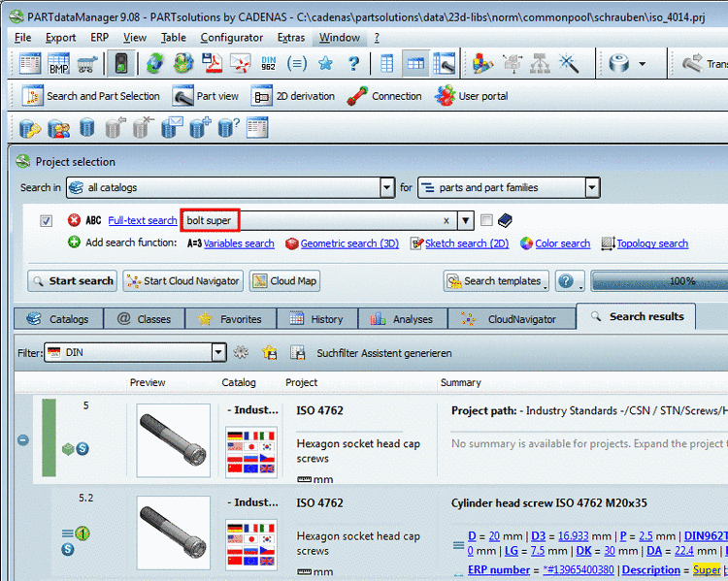Switch to the Favorites tab
The height and width of the screenshot is (581, 728).
(x=230, y=319)
